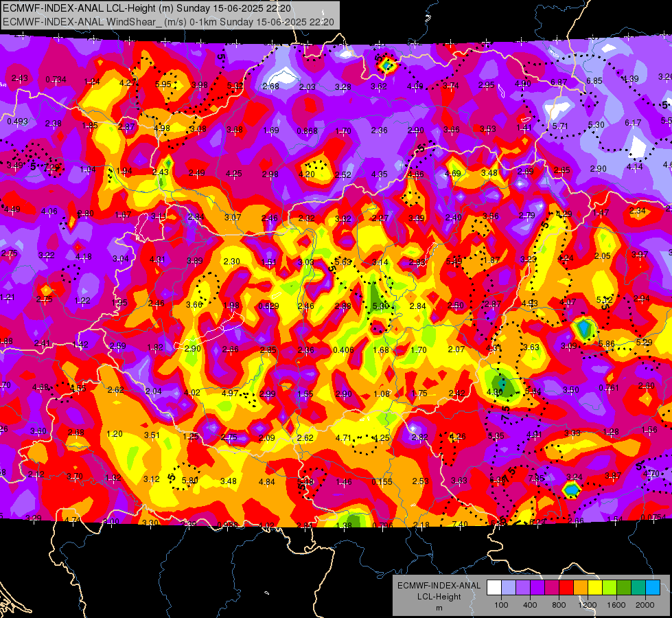Click the WindShear_ (m/s) 0-1km header line
672x618 pixels.
tap(168, 22)
